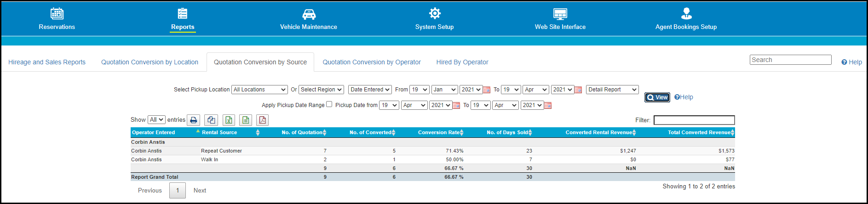Screen dimensions: 868x204
Task: Open the Hired By Operator tab
Action: pyautogui.click(x=462, y=62)
